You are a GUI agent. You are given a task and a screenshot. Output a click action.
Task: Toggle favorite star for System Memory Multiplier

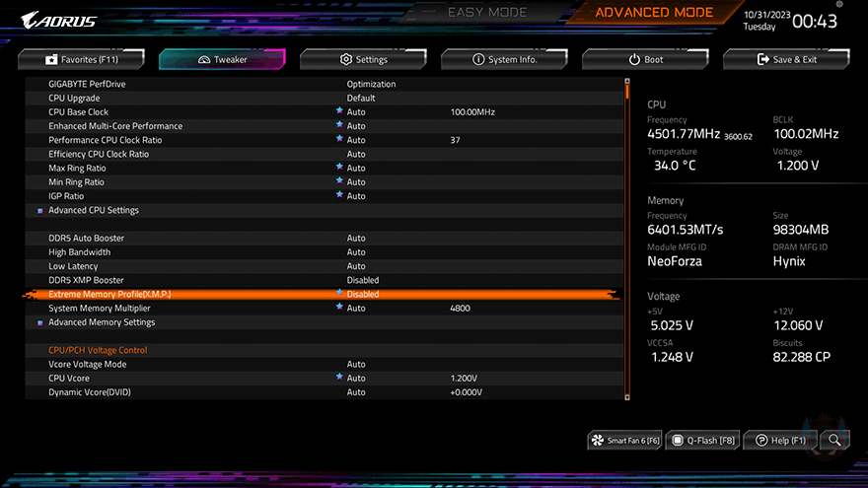point(339,307)
